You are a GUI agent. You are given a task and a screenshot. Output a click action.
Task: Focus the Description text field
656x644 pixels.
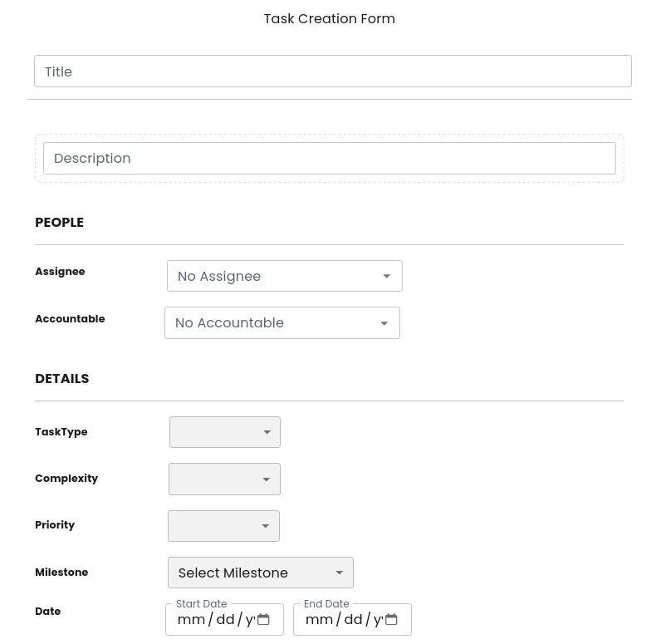coord(329,158)
